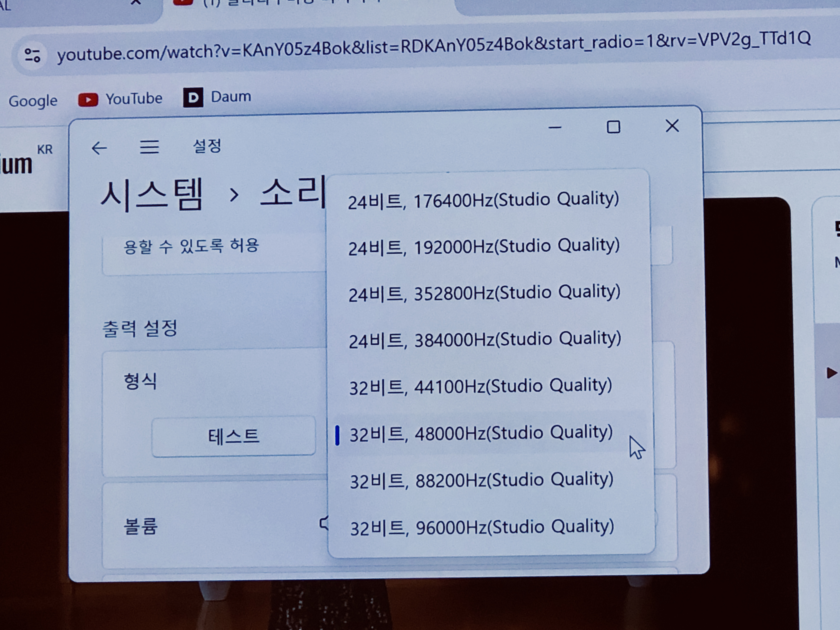The height and width of the screenshot is (630, 840).
Task: Minimize the Settings window
Action: pyautogui.click(x=555, y=127)
